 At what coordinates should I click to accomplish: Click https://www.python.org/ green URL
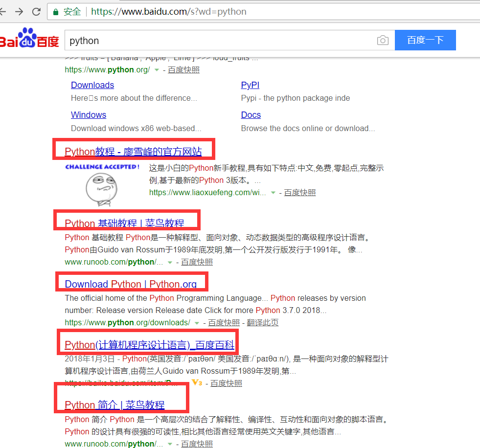[108, 70]
